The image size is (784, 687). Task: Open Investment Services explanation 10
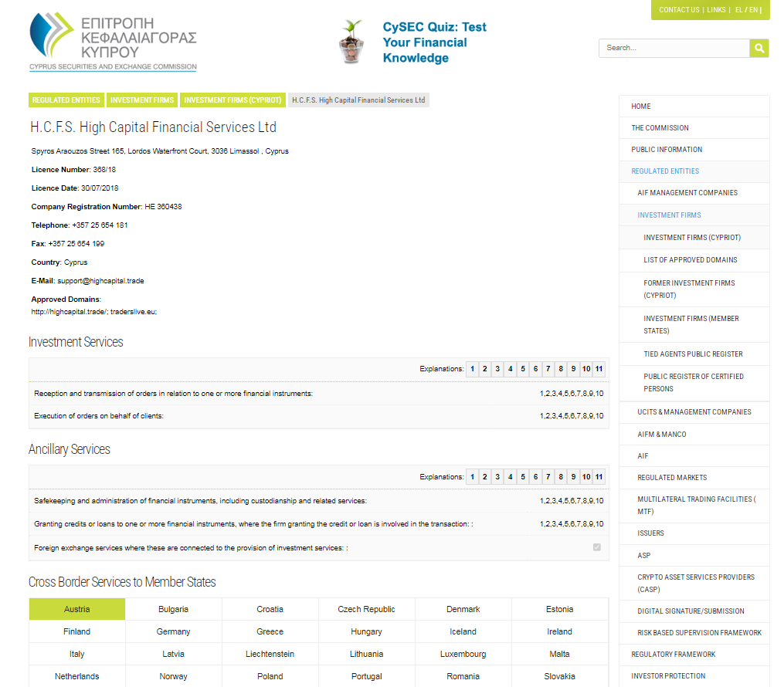586,369
